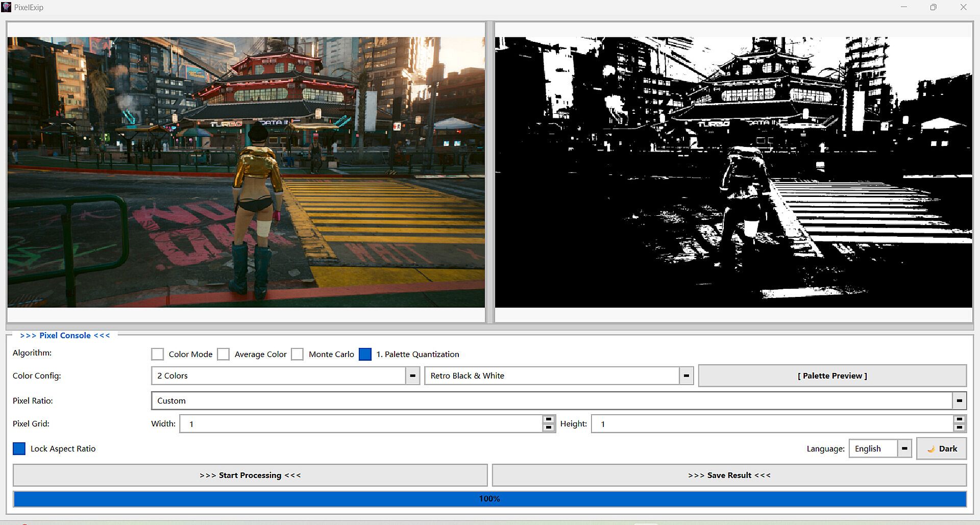Screen dimensions: 980x525
Task: Uncheck the Palette Quantization checkbox
Action: click(365, 354)
